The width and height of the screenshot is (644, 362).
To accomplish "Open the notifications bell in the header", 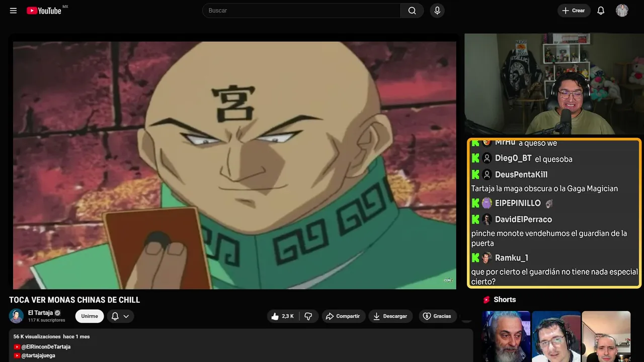I will [601, 11].
